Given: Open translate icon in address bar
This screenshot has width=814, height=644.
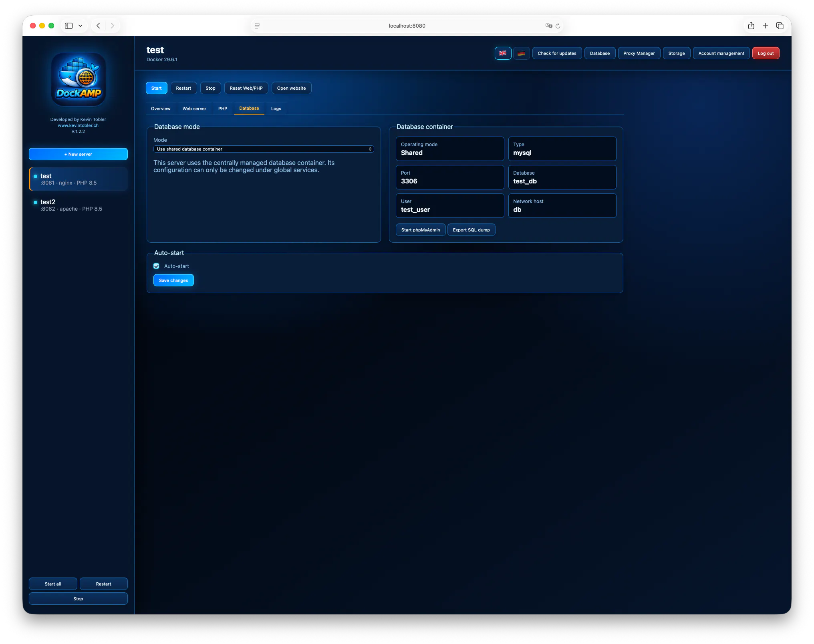Looking at the screenshot, I should click(x=549, y=26).
